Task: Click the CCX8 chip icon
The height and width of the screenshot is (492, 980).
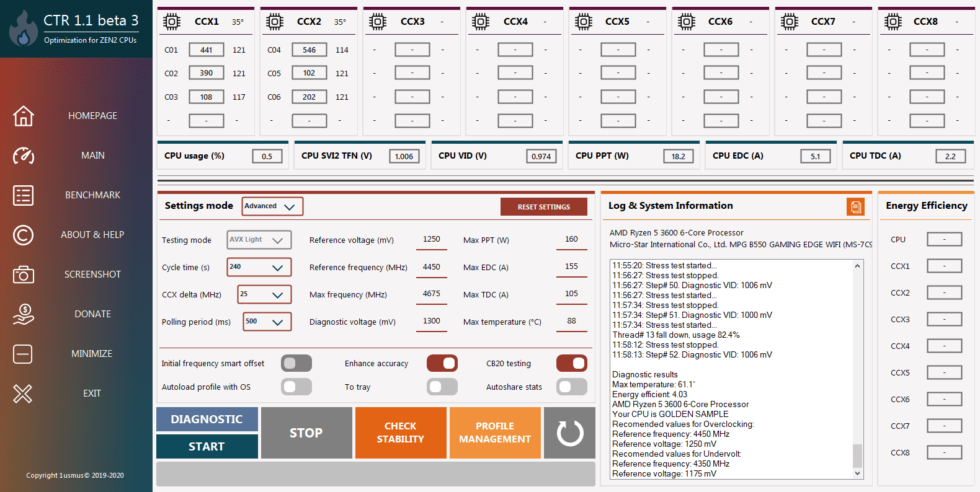Action: tap(893, 22)
